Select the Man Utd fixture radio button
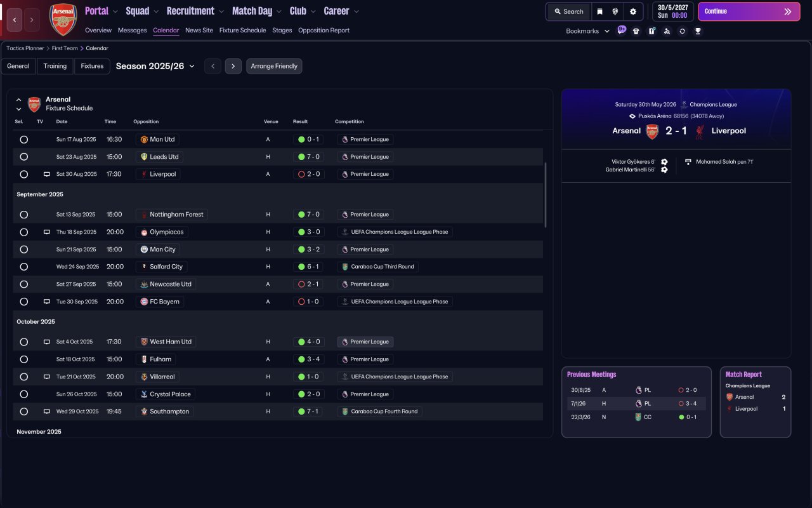This screenshot has width=812, height=508. (23, 140)
